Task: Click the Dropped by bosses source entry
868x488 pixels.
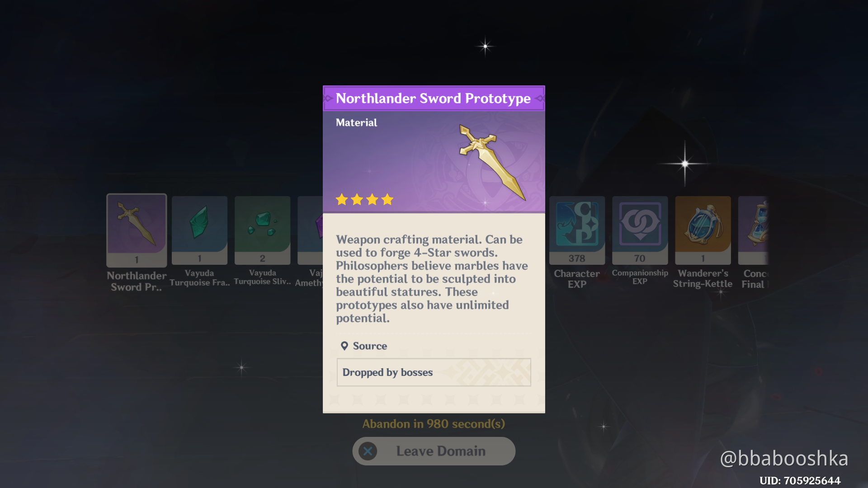Action: tap(434, 372)
